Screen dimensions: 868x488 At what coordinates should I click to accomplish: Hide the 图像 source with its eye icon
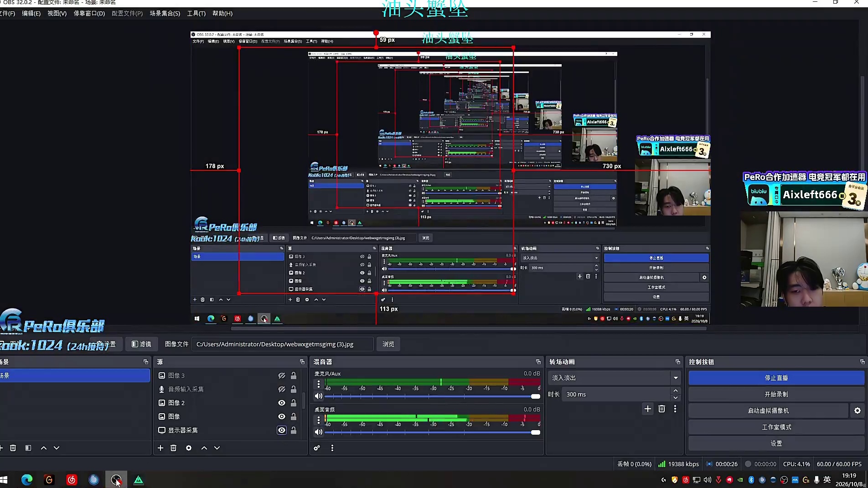(x=282, y=416)
